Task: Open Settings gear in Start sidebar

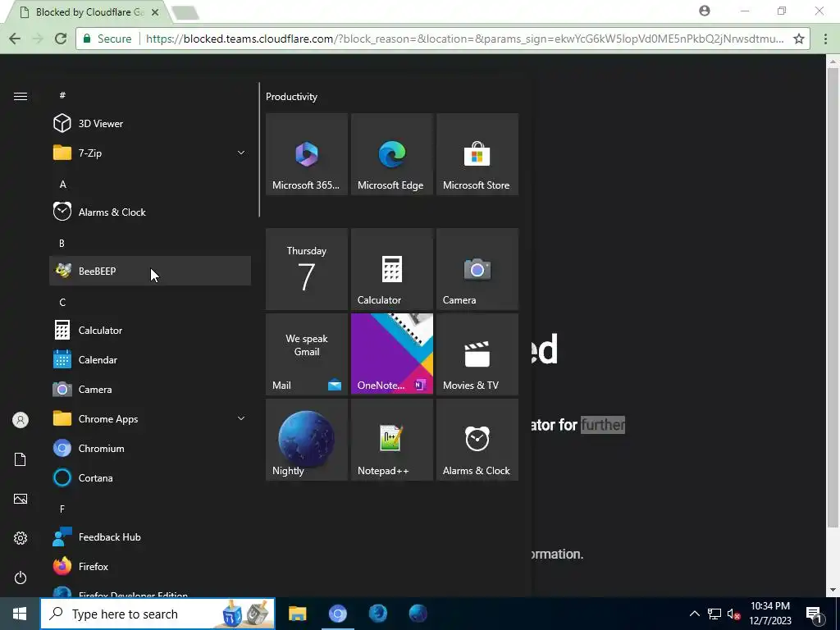Action: (21, 538)
